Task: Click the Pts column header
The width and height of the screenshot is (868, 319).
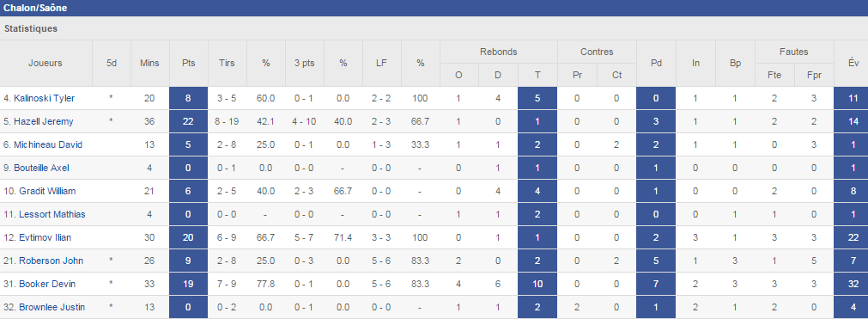Action: [x=189, y=64]
